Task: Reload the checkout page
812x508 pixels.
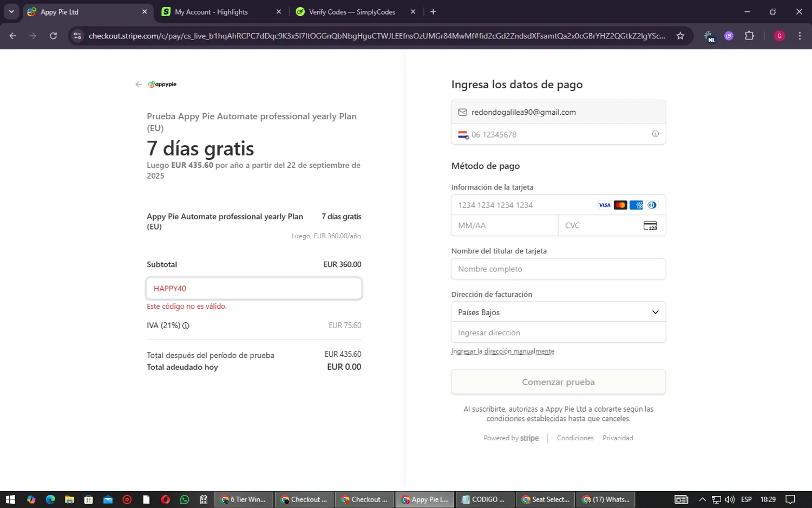Action: click(x=53, y=36)
